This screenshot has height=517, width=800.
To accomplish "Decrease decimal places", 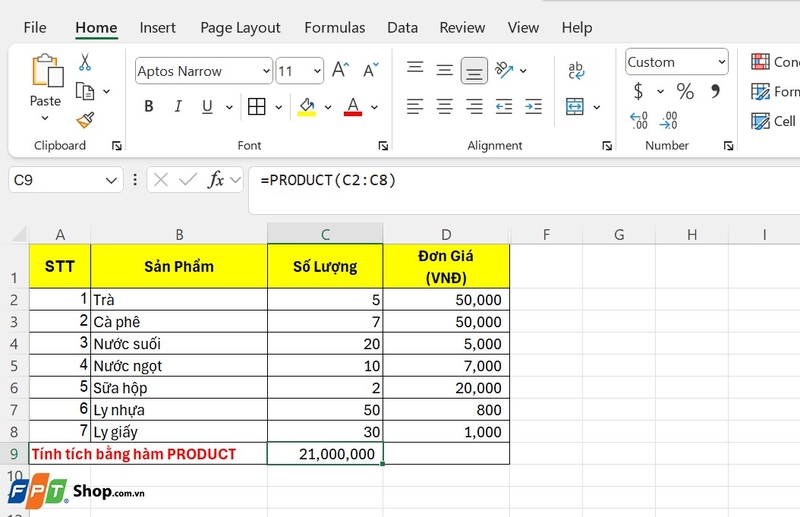I will (668, 120).
